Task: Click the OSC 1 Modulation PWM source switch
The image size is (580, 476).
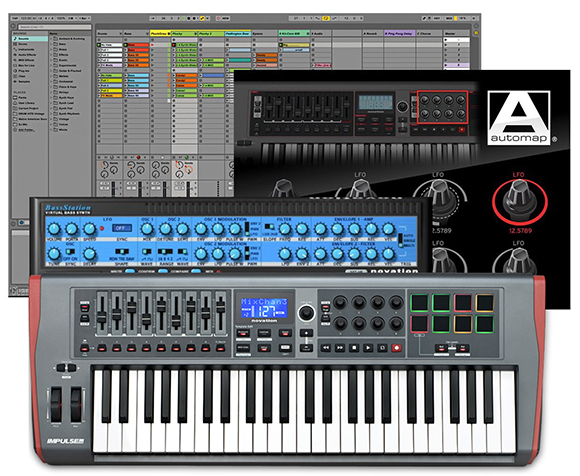Action: point(247,229)
